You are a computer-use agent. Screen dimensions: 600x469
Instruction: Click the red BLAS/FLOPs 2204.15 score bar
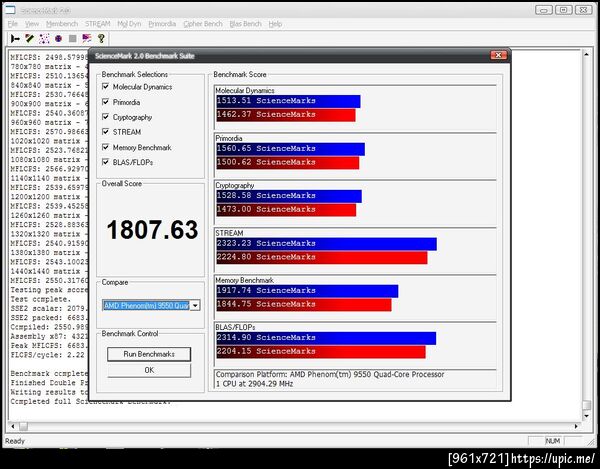(x=321, y=352)
